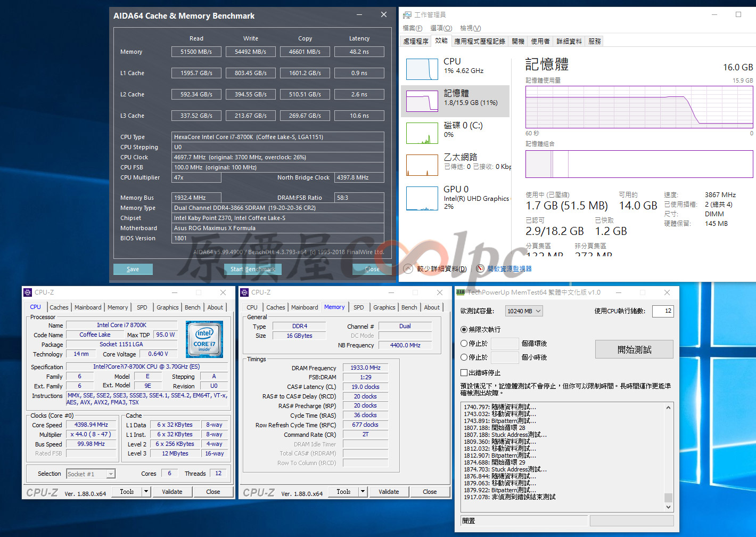
Task: Select the Disk 0 (C:) graph thumbnail
Action: (x=422, y=133)
